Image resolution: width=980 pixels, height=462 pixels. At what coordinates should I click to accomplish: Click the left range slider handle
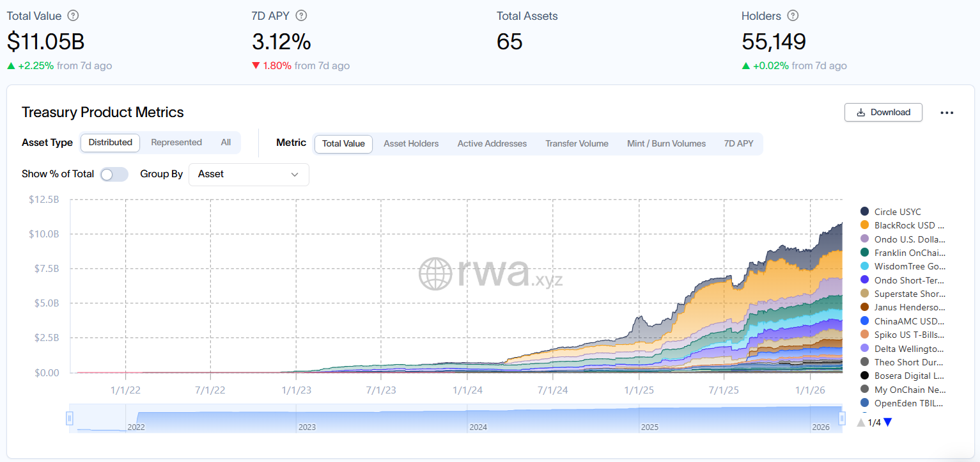click(x=70, y=418)
